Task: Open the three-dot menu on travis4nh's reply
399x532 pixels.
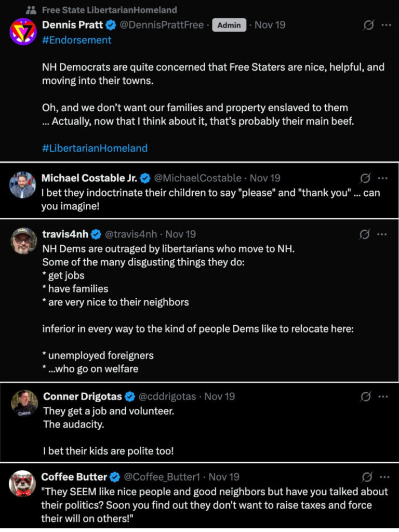Action: [x=382, y=234]
